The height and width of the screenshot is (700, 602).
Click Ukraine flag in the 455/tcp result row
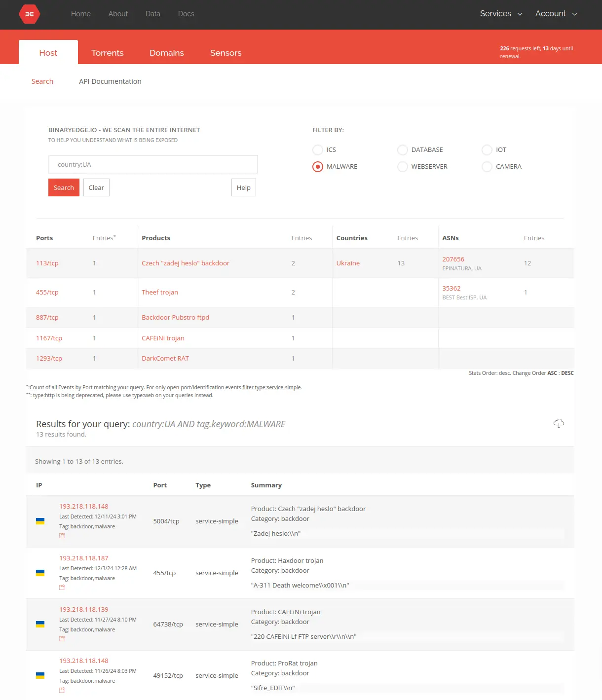[40, 573]
